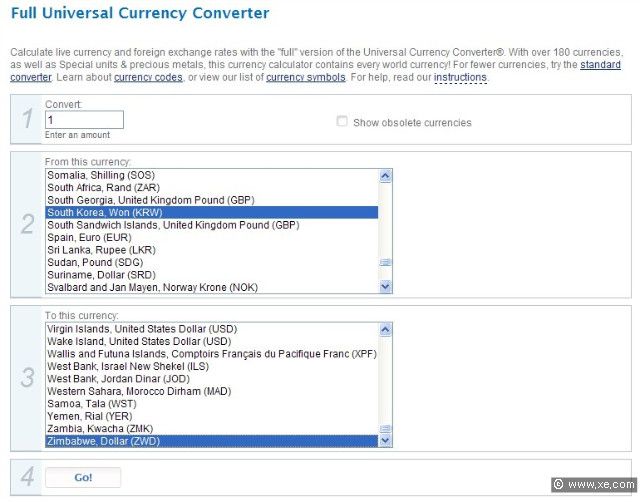Select South Sandwich Islands, United Kingdom Pound

[x=211, y=225]
